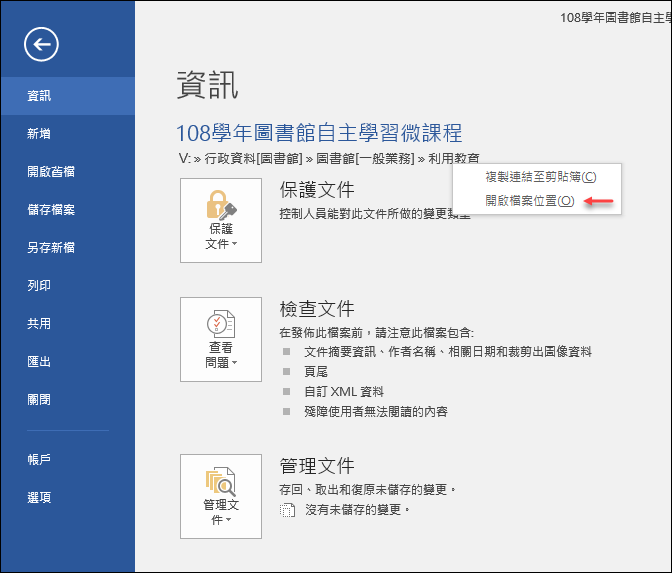Click the 管理文件 heading text
The width and height of the screenshot is (672, 573).
[x=317, y=466]
